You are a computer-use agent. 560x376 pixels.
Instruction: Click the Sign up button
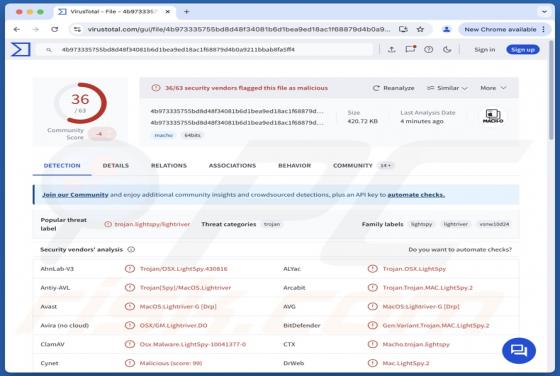click(522, 50)
